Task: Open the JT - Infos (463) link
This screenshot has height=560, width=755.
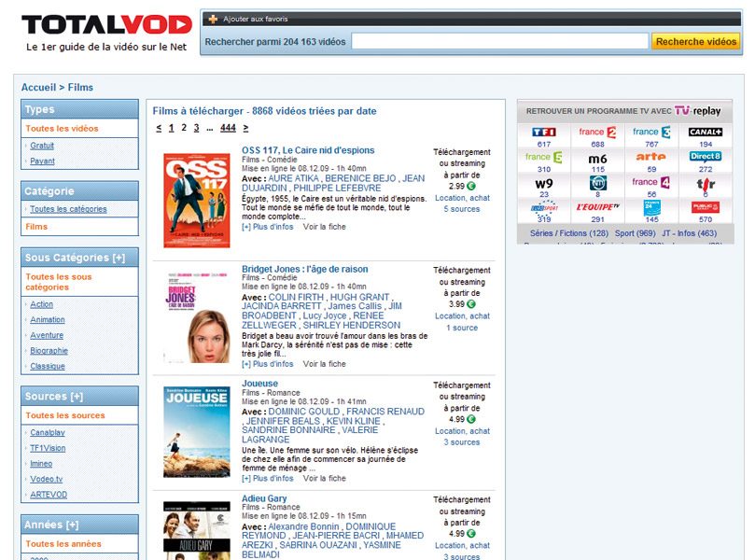Action: click(689, 233)
